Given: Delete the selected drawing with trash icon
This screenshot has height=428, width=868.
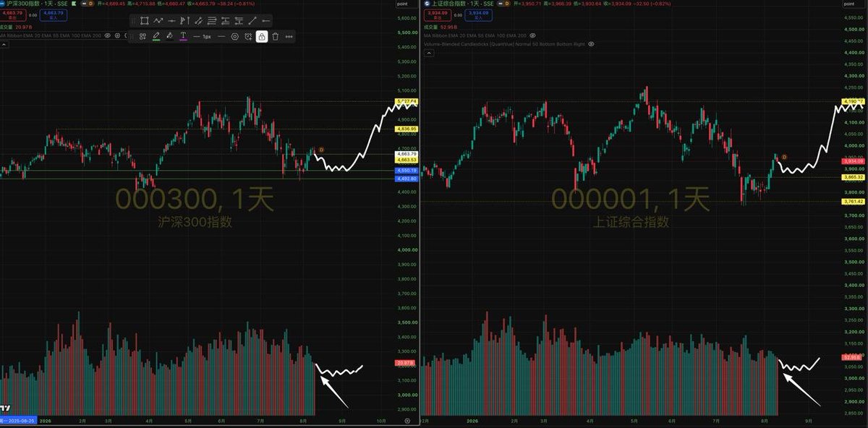Looking at the screenshot, I should [x=276, y=36].
